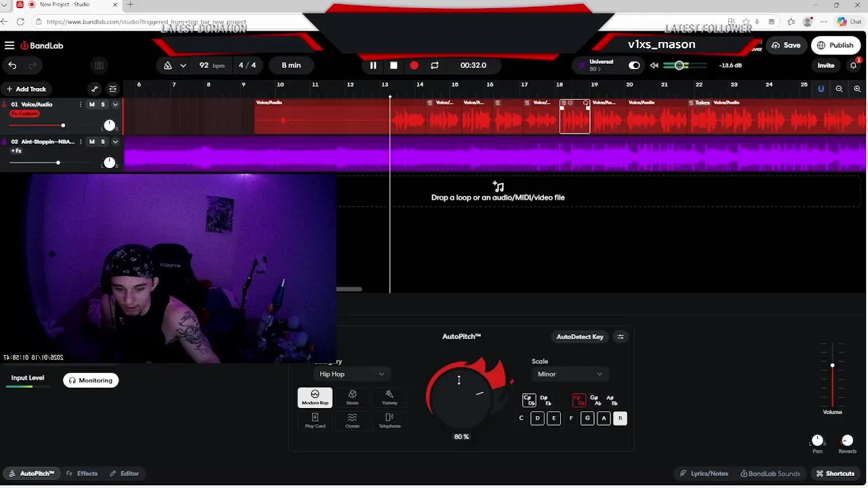Toggle the Universal switch off
This screenshot has height=488, width=868.
tap(634, 65)
